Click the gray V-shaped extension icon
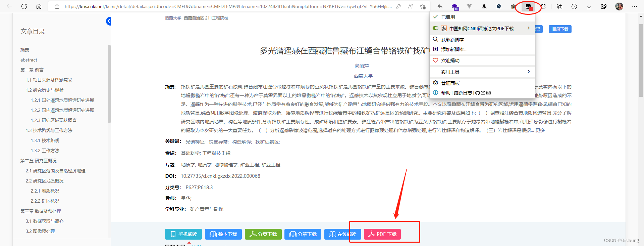 (x=469, y=6)
